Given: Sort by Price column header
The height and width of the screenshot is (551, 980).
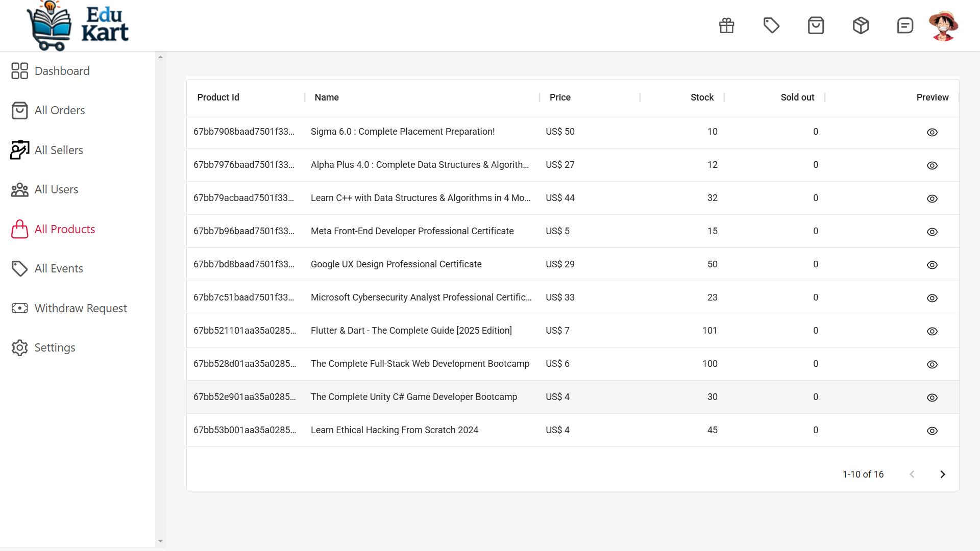Looking at the screenshot, I should tap(560, 97).
